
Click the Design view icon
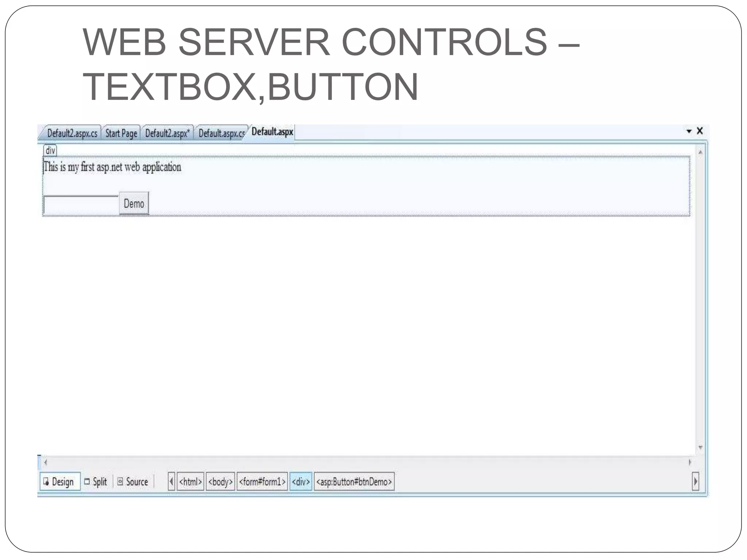coord(46,482)
